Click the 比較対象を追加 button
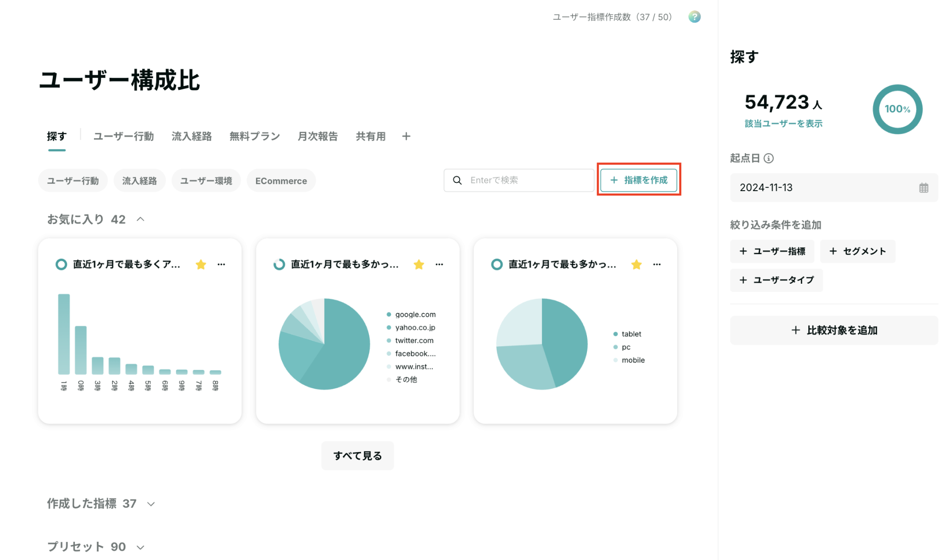This screenshot has width=948, height=560. (834, 330)
